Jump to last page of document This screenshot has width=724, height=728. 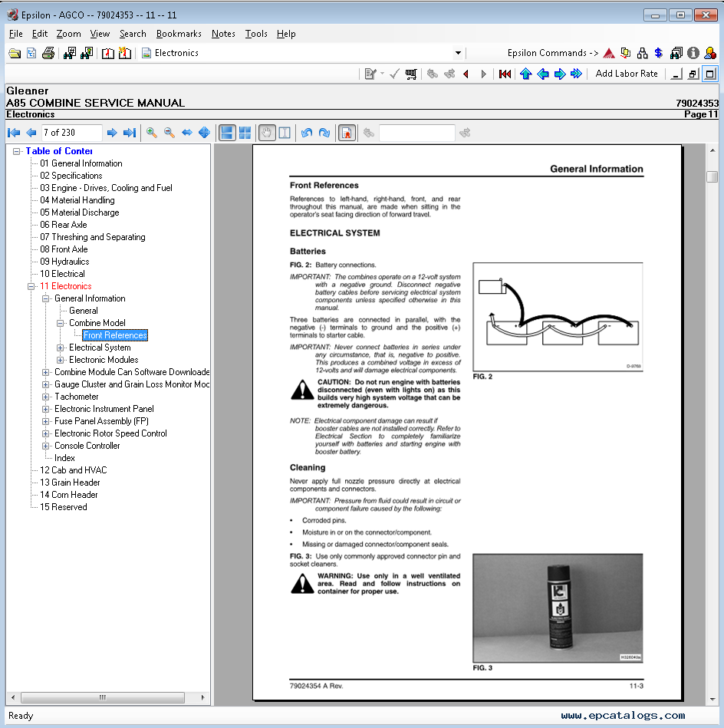click(130, 133)
